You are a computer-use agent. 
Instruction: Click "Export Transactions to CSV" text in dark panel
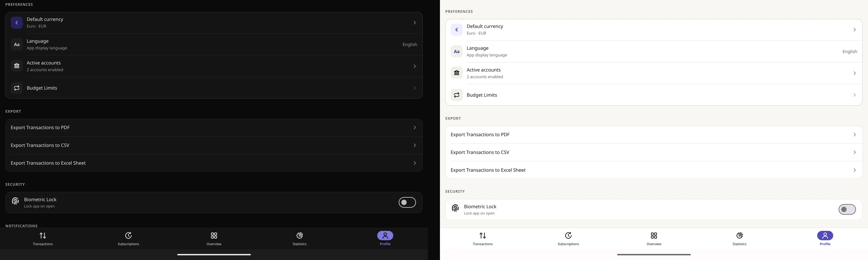40,145
